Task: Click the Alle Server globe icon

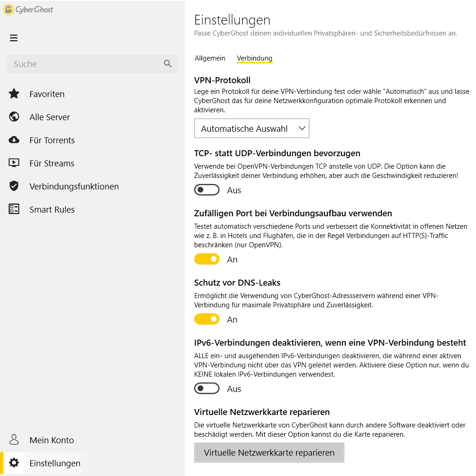Action: click(x=14, y=116)
